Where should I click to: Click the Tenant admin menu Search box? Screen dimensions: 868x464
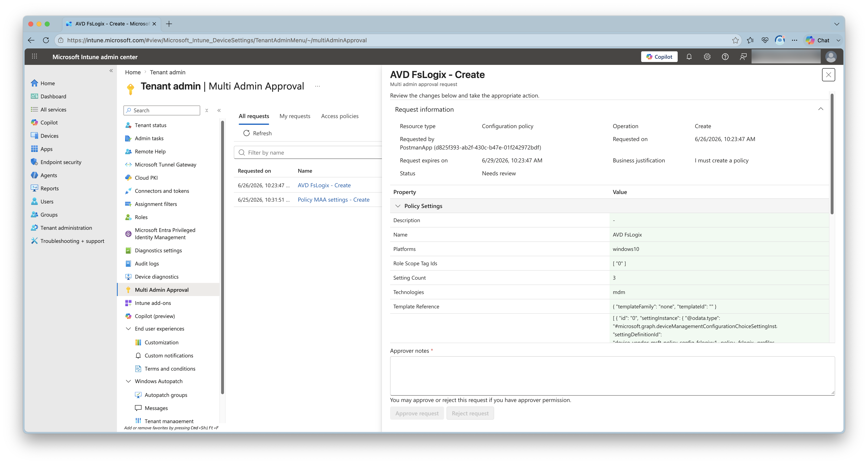tap(162, 110)
